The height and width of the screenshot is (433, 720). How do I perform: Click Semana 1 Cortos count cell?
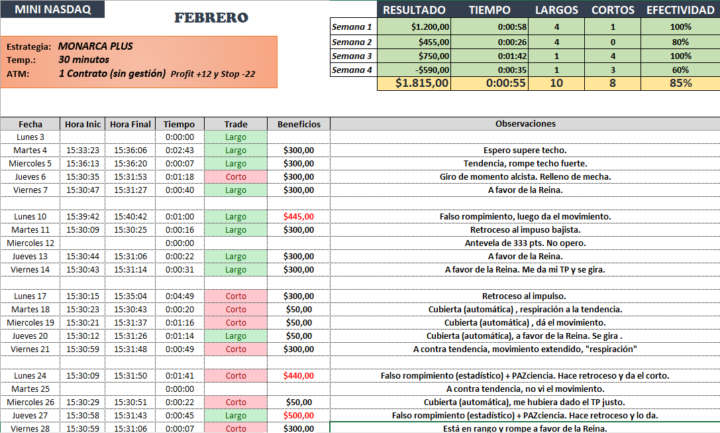coord(613,27)
